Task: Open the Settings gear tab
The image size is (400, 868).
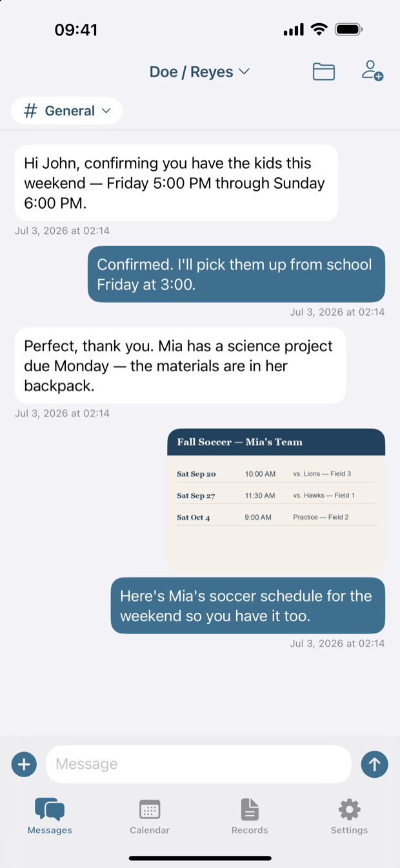Action: (349, 816)
